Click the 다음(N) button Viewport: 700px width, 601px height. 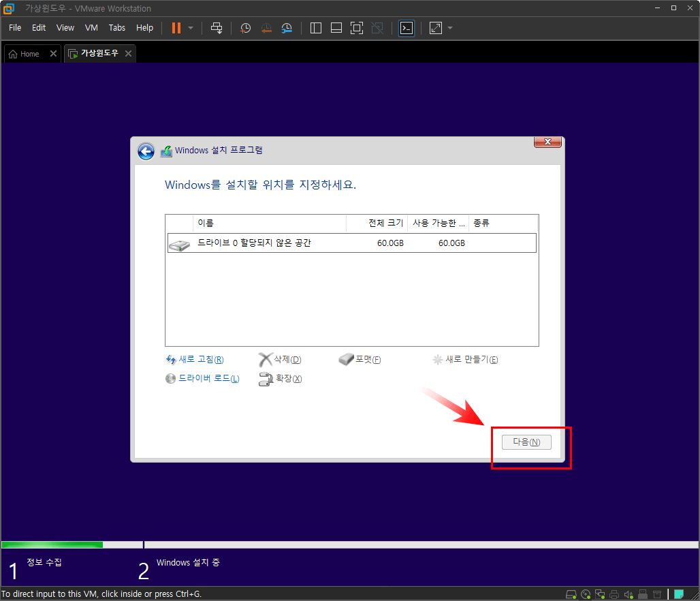pyautogui.click(x=526, y=442)
